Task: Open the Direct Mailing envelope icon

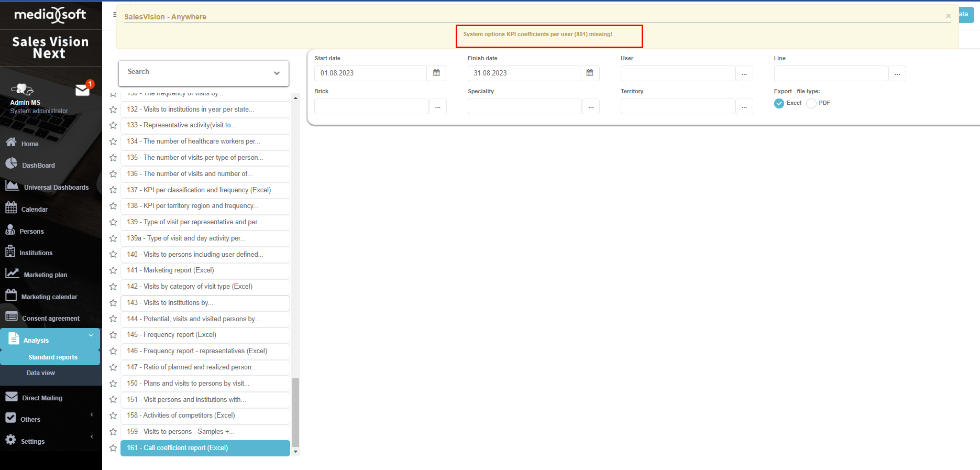Action: point(11,397)
